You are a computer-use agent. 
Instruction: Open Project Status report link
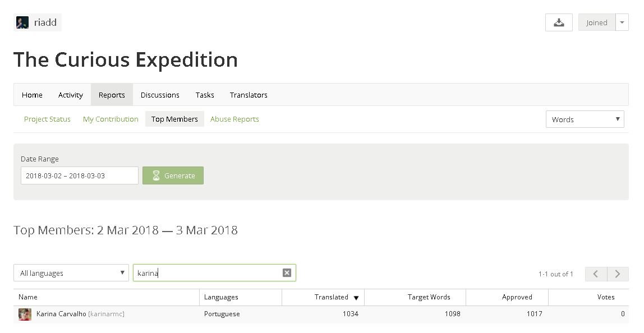pos(47,119)
